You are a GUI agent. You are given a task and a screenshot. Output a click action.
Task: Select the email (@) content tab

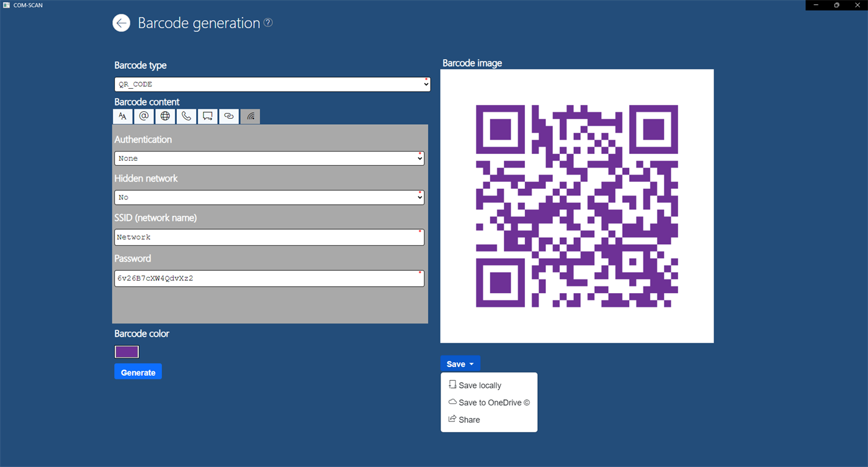coord(144,116)
